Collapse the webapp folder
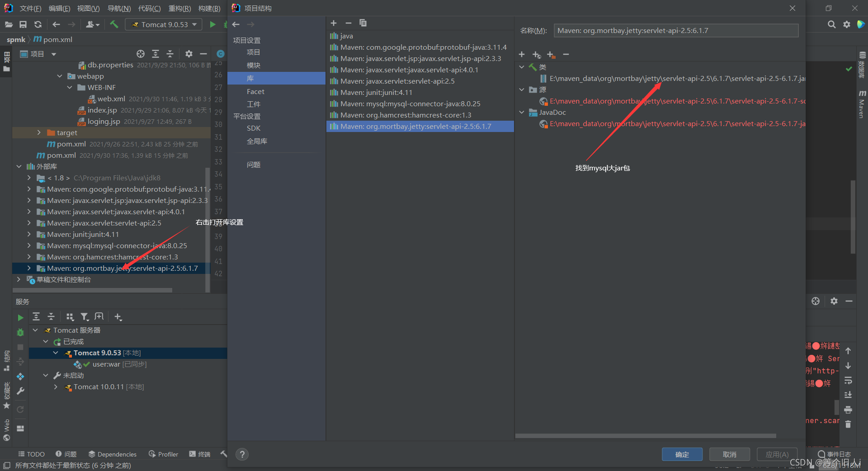The width and height of the screenshot is (868, 471). [x=60, y=76]
